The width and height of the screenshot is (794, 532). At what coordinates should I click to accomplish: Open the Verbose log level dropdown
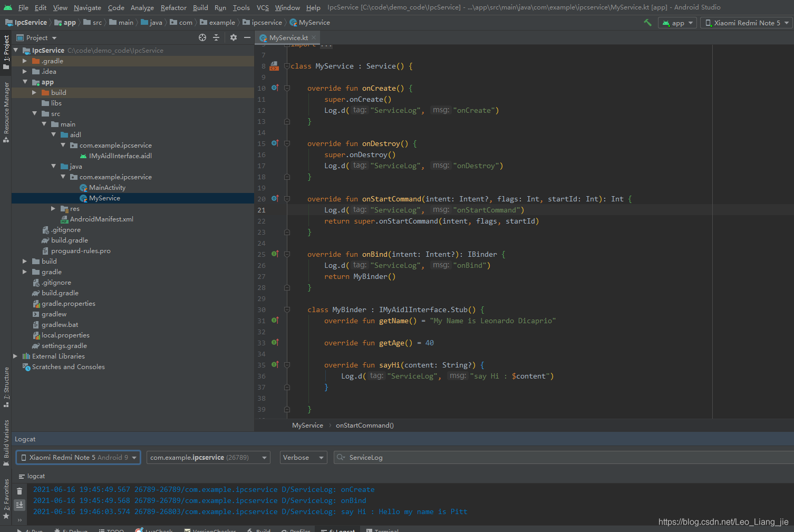303,458
